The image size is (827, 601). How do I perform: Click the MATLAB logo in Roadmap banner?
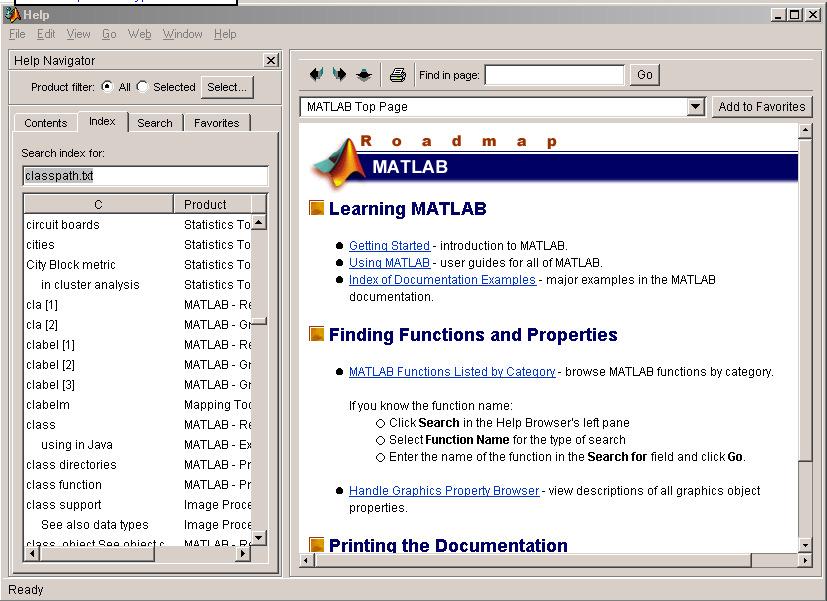coord(339,162)
